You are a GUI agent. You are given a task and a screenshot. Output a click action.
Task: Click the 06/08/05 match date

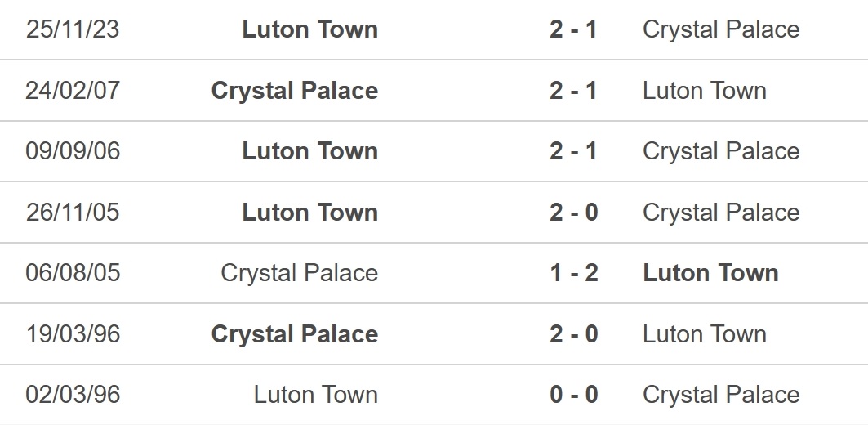click(x=73, y=273)
